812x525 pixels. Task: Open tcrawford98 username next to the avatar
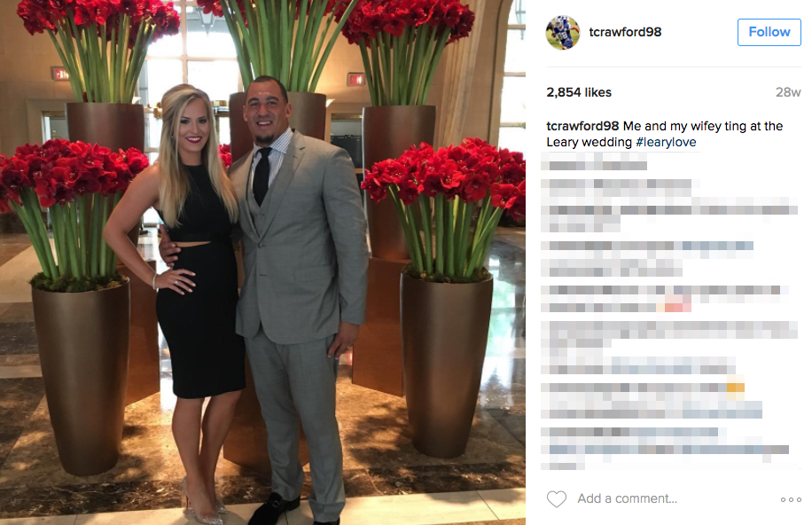625,32
